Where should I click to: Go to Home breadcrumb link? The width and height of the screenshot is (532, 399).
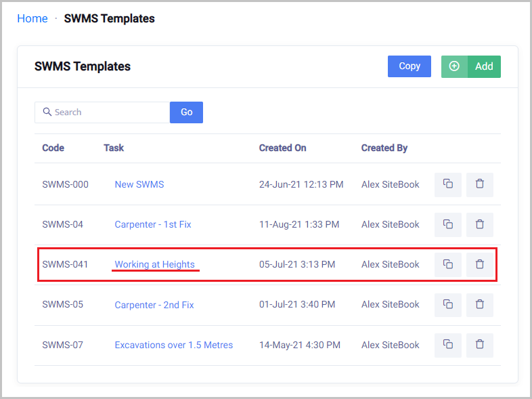(x=32, y=19)
